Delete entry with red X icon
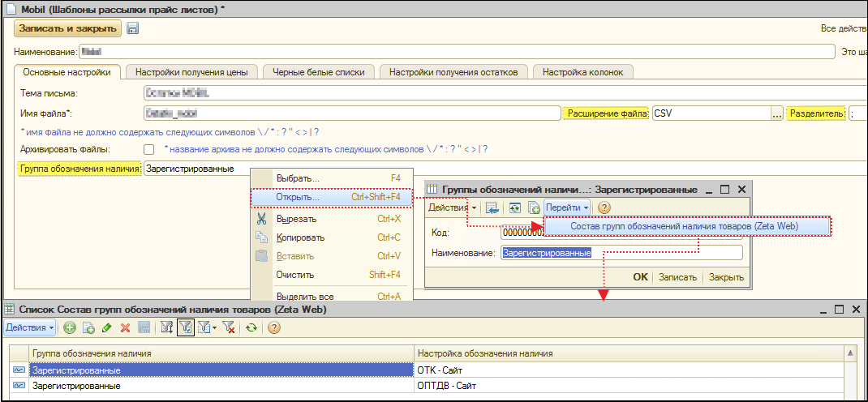 (x=125, y=328)
